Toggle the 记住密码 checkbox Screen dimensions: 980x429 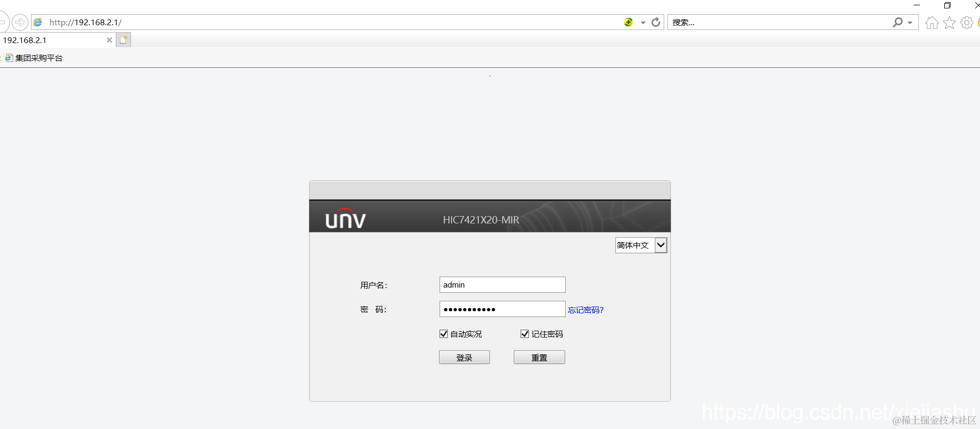pyautogui.click(x=525, y=334)
